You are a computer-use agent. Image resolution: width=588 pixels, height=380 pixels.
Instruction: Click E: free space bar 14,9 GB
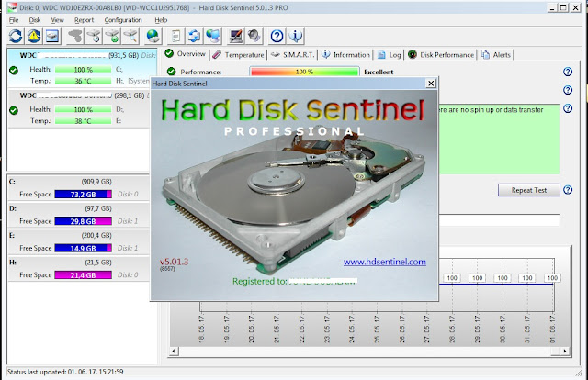84,248
